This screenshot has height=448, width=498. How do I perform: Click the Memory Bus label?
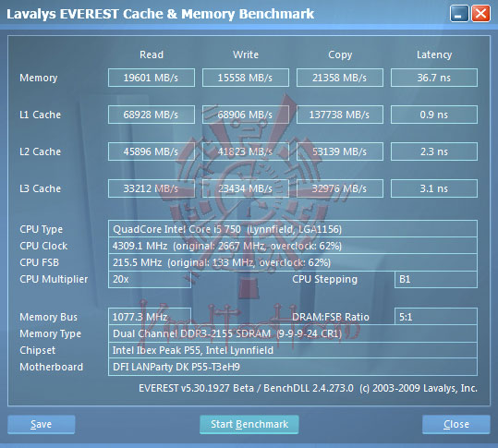pyautogui.click(x=48, y=317)
